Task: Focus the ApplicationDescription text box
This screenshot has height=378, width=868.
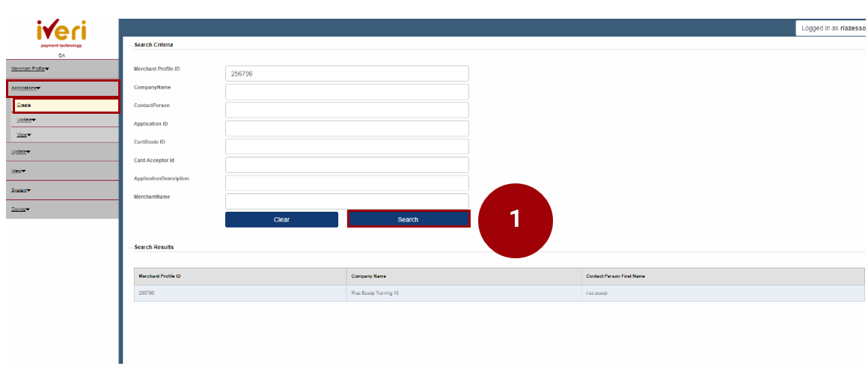Action: (x=346, y=183)
